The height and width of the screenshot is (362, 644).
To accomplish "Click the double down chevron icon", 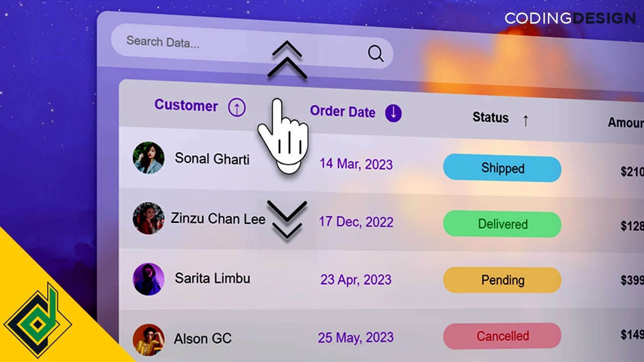I will pyautogui.click(x=287, y=219).
